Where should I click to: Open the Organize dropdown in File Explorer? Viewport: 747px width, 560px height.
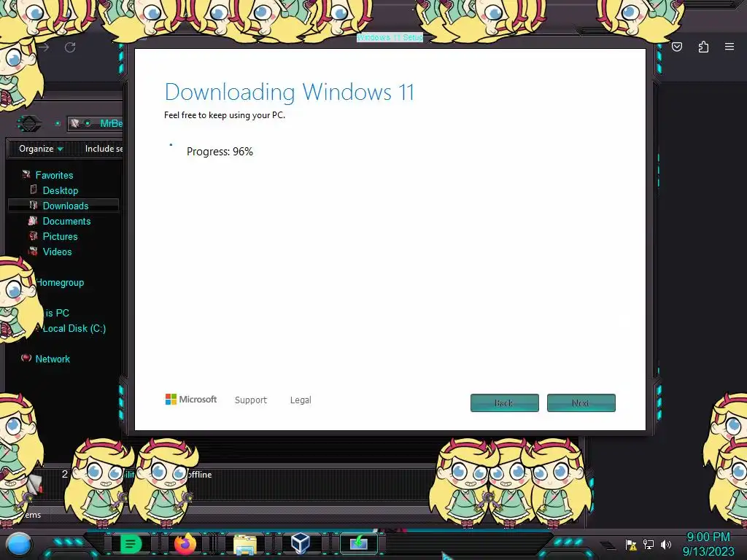[x=41, y=149]
